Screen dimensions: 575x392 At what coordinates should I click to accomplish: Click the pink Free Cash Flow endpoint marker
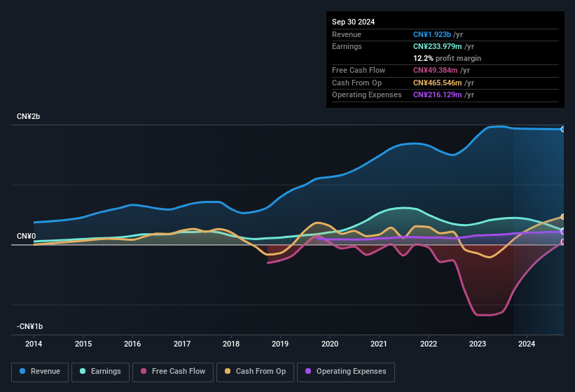coord(563,242)
